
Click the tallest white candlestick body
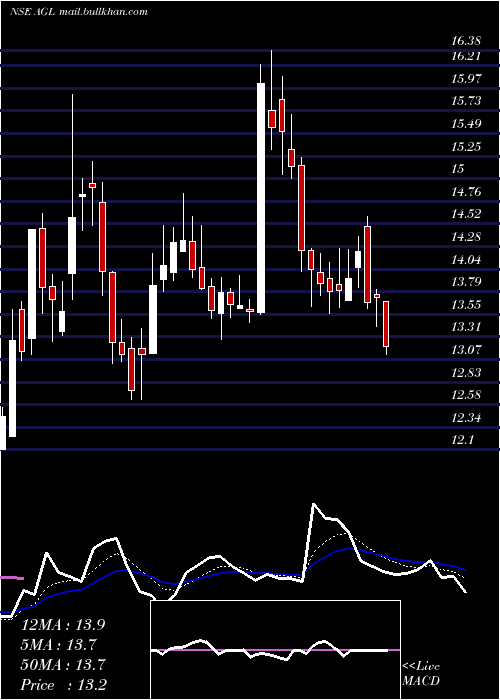[x=261, y=198]
